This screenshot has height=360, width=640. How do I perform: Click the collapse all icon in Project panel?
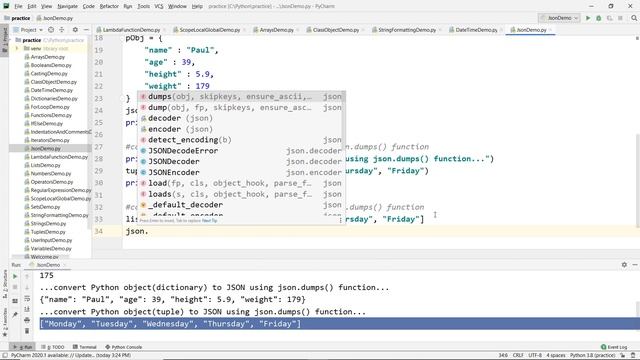point(62,30)
